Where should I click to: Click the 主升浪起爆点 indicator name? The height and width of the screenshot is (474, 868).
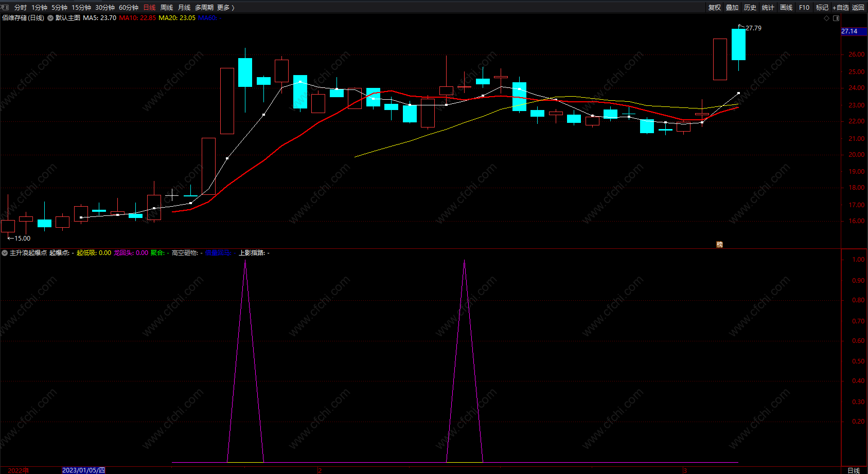click(x=28, y=253)
